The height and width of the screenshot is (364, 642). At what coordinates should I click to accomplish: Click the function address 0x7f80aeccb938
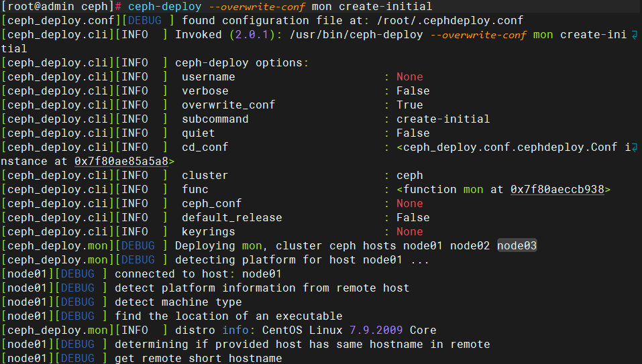click(x=557, y=189)
